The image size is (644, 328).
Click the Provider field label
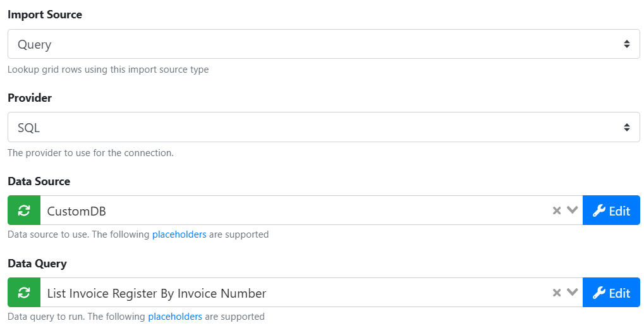point(30,98)
